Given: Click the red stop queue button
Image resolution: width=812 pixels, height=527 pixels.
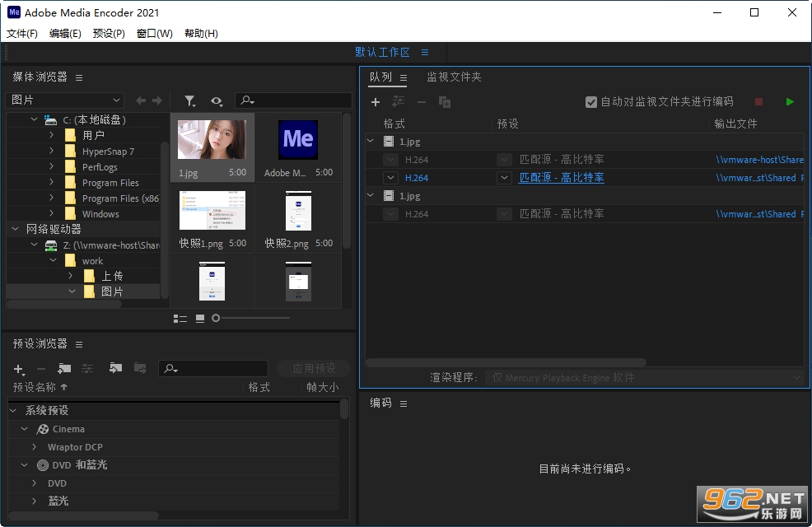Looking at the screenshot, I should coord(758,102).
